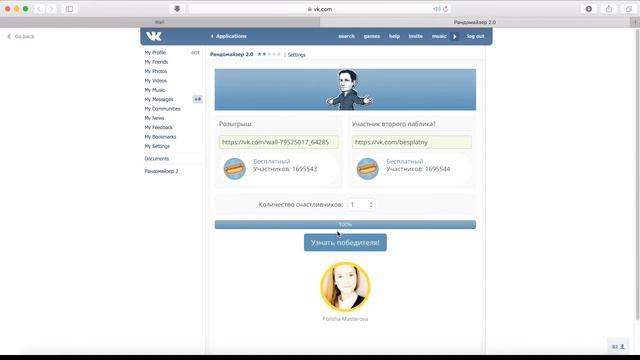Open My Music from sidebar
Screen dimensions: 640x360
155,90
